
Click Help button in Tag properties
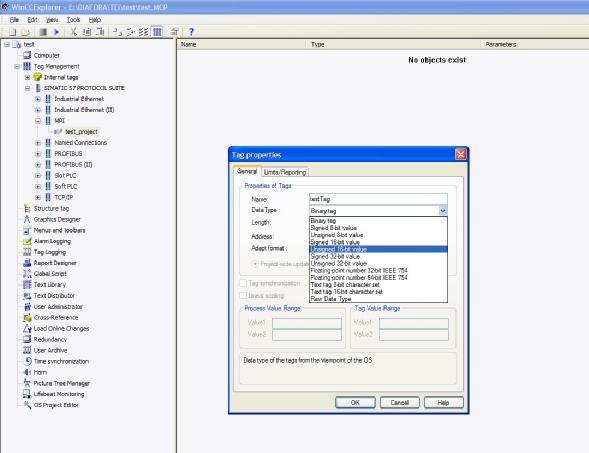click(x=444, y=403)
